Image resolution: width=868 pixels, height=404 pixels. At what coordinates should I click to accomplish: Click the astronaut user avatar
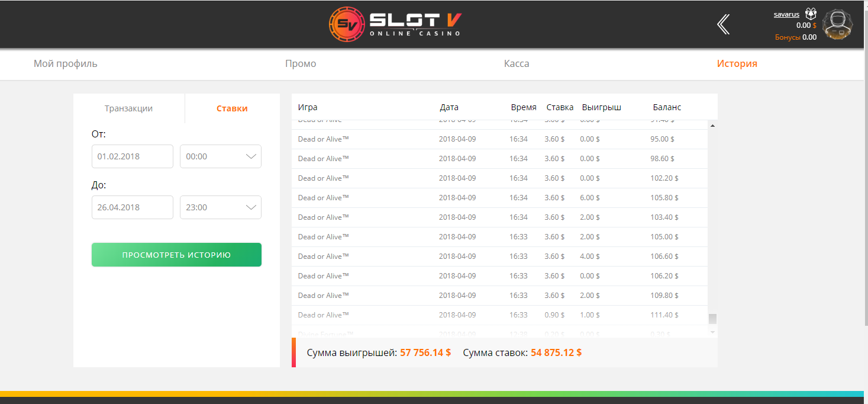pos(837,25)
